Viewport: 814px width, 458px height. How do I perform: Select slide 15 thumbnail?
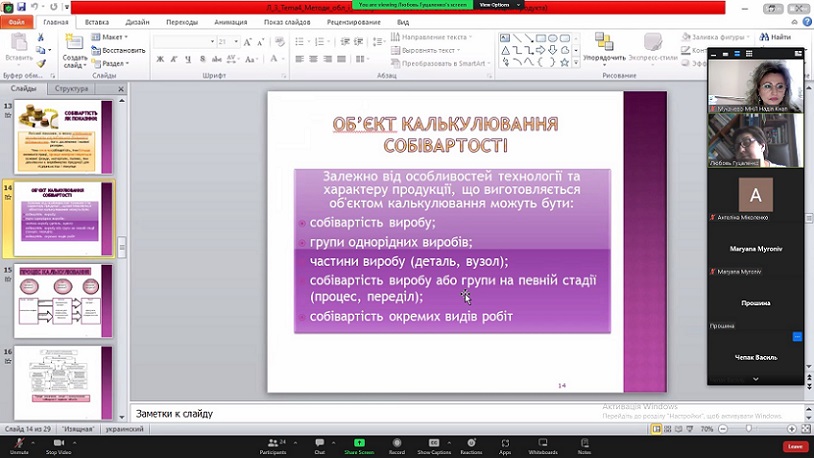point(63,301)
